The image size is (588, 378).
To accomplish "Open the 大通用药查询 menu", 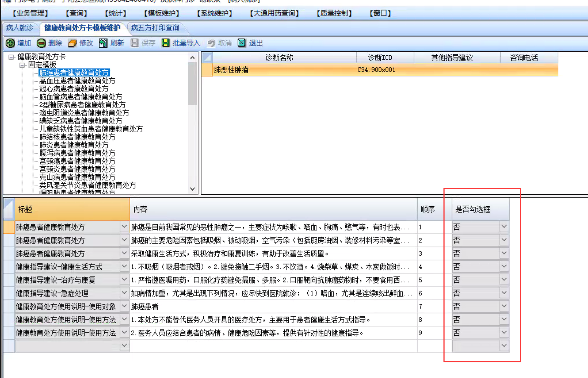I will coord(274,13).
